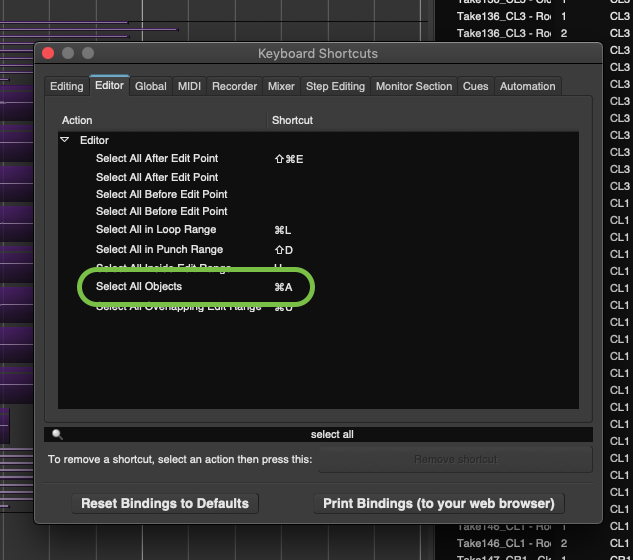Switch to the Editing tab
The image size is (633, 560).
[67, 87]
